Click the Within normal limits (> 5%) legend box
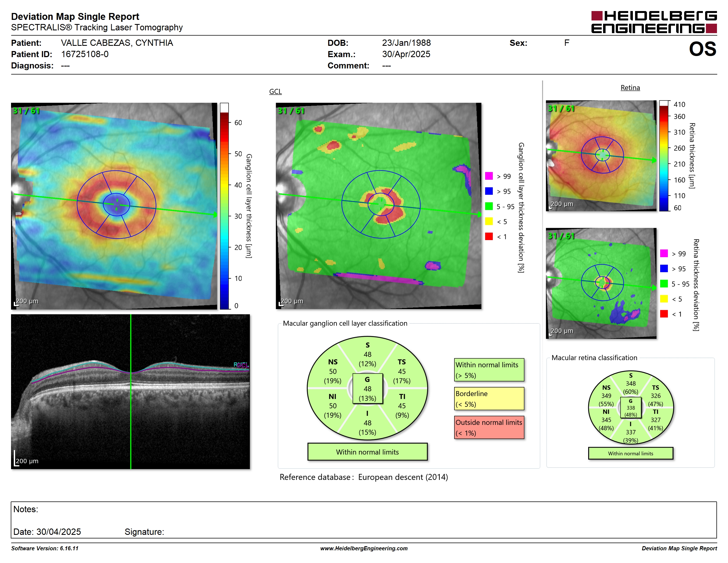 (x=489, y=370)
